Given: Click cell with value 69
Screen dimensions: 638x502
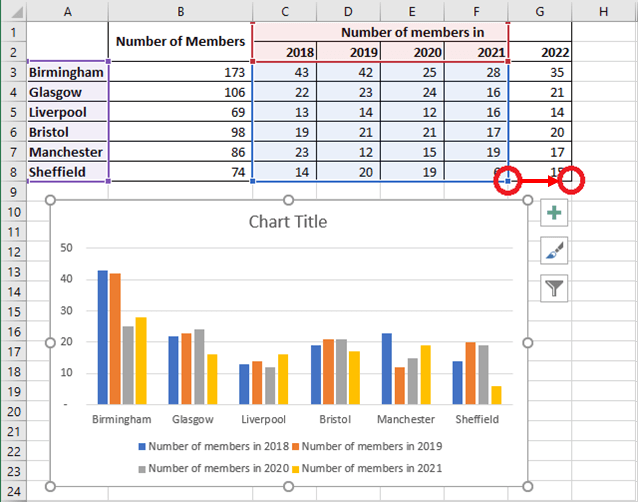Looking at the screenshot, I should (x=180, y=112).
